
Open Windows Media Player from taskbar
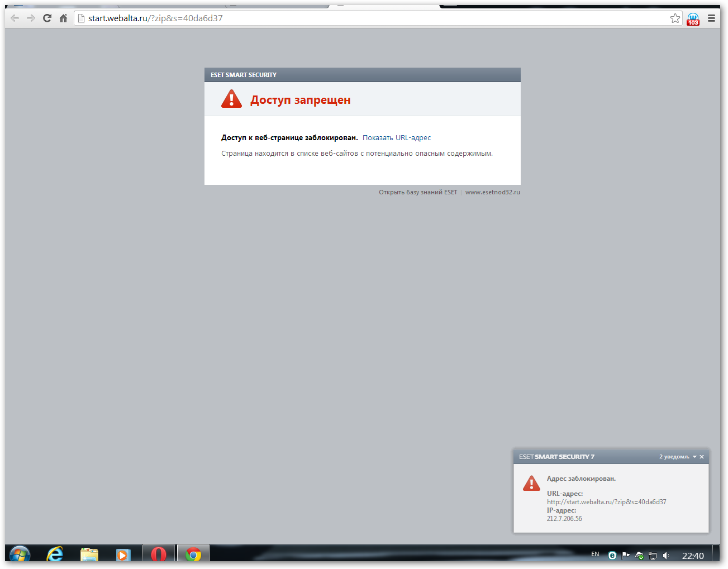123,555
